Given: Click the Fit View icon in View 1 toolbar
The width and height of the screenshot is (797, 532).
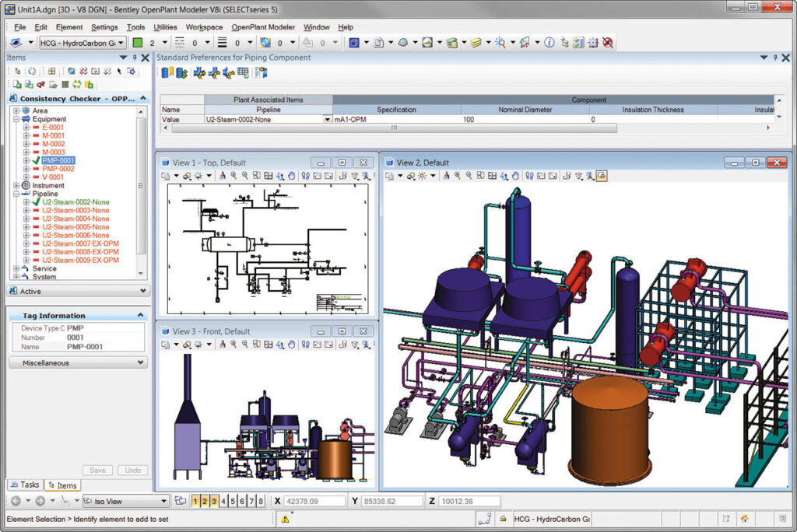Looking at the screenshot, I should [268, 176].
